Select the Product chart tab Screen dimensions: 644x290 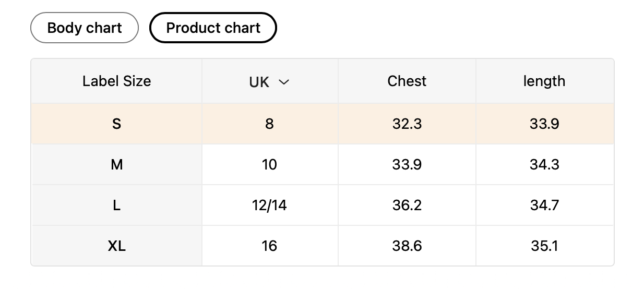(x=213, y=28)
